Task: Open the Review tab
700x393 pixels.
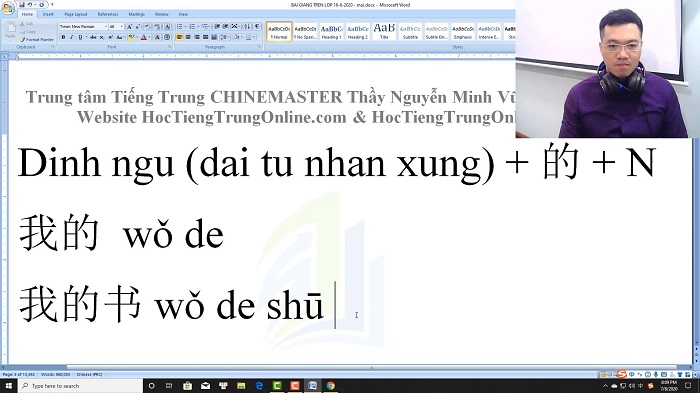Action: pos(162,14)
